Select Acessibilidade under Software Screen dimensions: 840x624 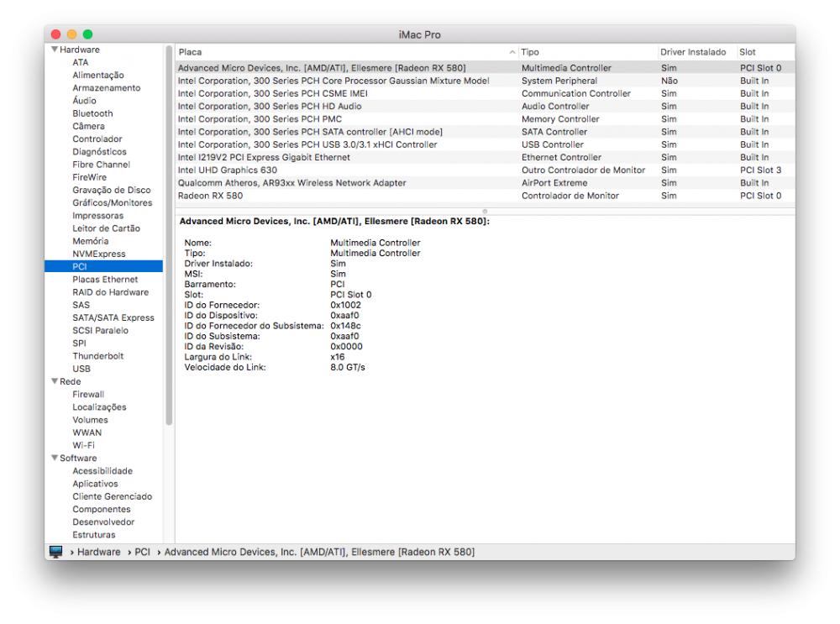tap(103, 471)
